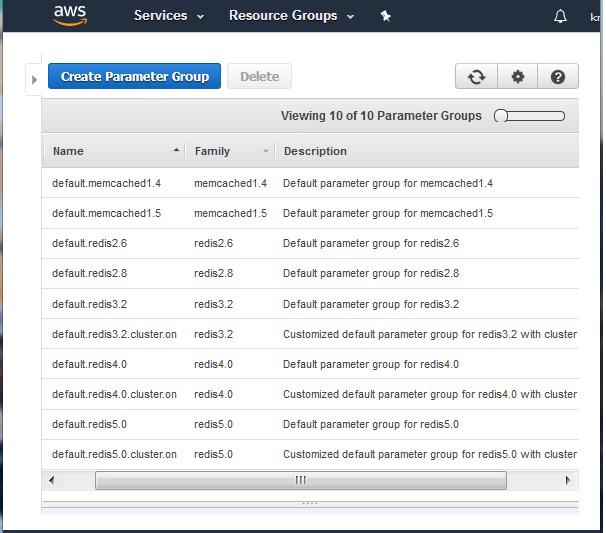Select the default.redis5.0.cluster.on row

coord(114,454)
